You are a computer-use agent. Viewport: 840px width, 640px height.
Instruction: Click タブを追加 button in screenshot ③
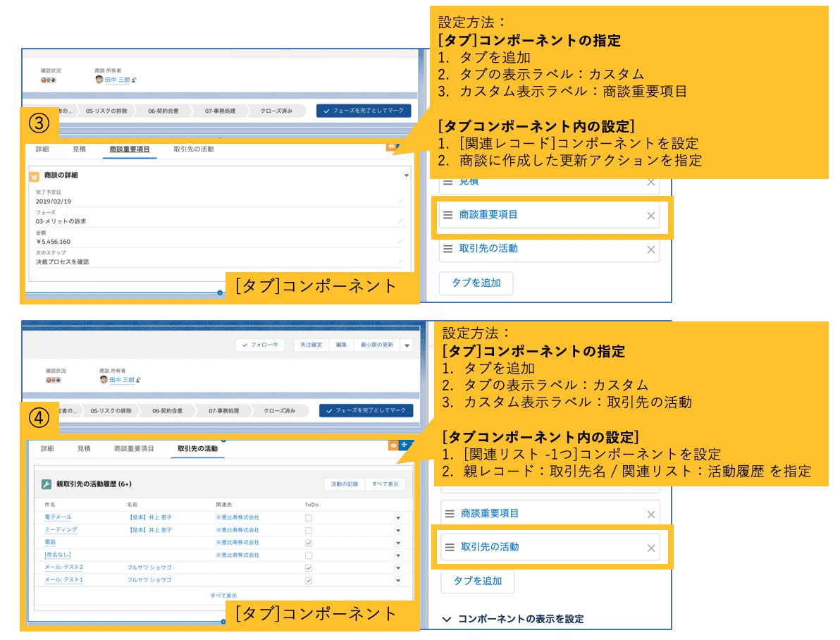(476, 283)
